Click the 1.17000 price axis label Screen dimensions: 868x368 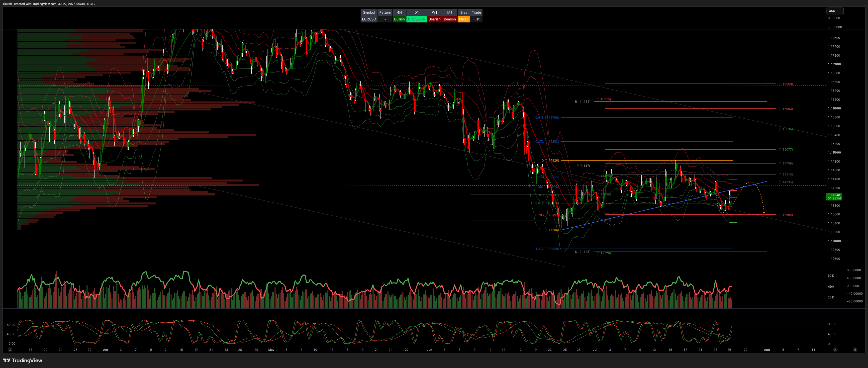(834, 64)
